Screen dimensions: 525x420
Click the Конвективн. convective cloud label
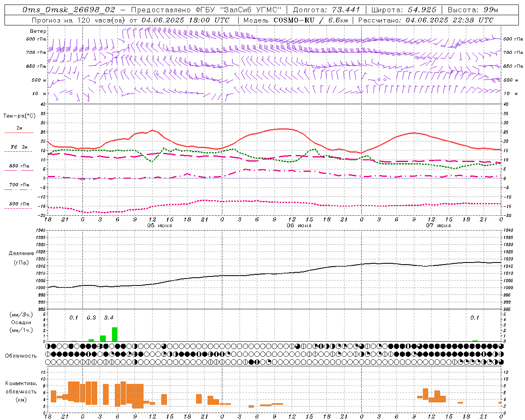tap(21, 383)
